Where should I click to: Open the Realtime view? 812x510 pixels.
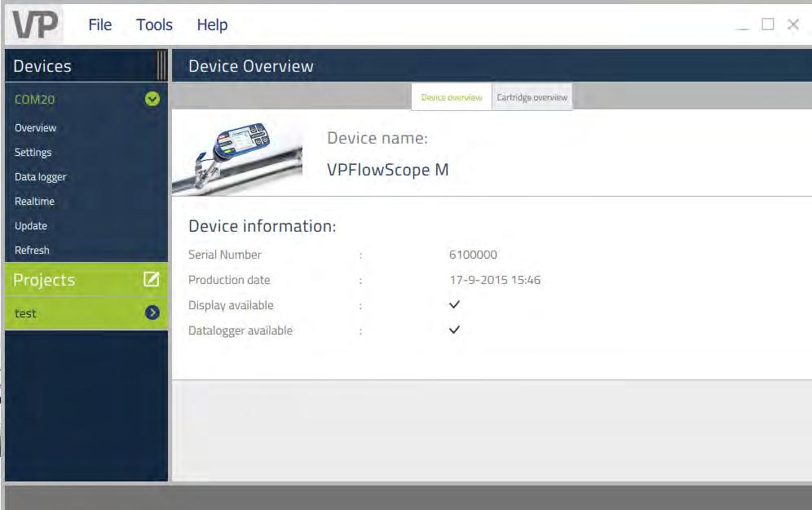(34, 201)
